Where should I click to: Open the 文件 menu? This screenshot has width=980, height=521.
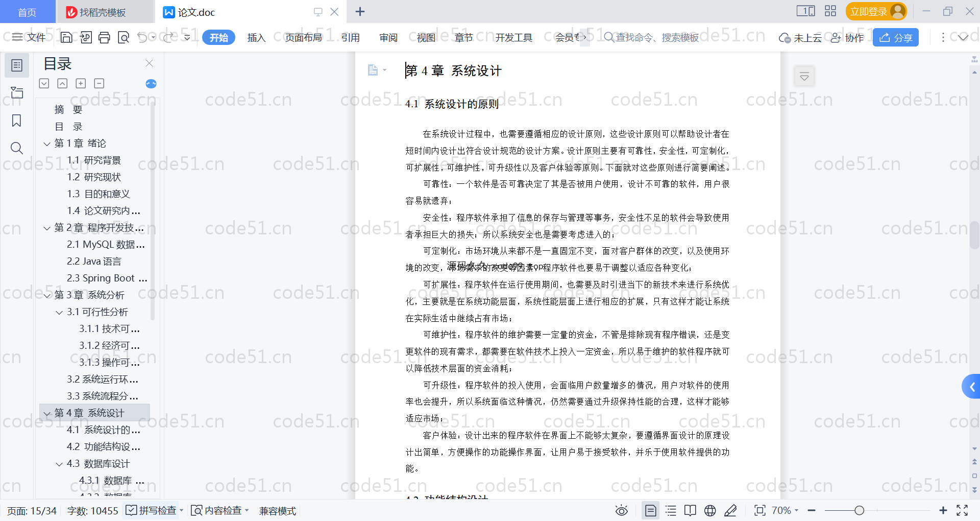point(29,37)
